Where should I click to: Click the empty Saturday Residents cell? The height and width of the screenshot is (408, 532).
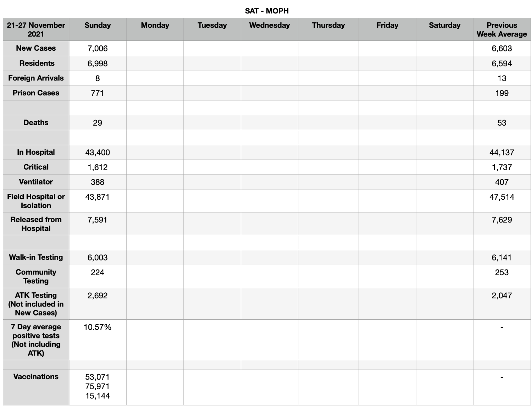444,64
